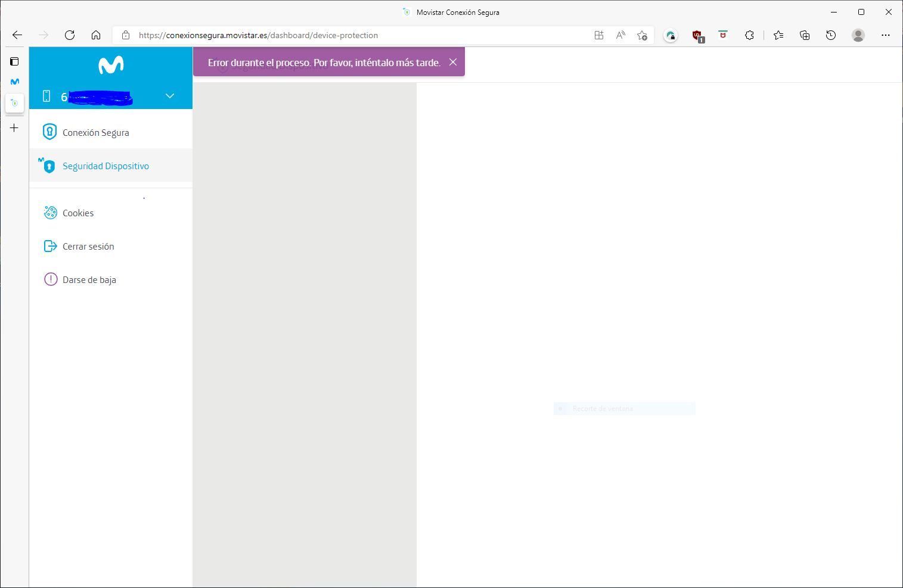Open Conexión Segura section
Image resolution: width=903 pixels, height=588 pixels.
point(95,132)
